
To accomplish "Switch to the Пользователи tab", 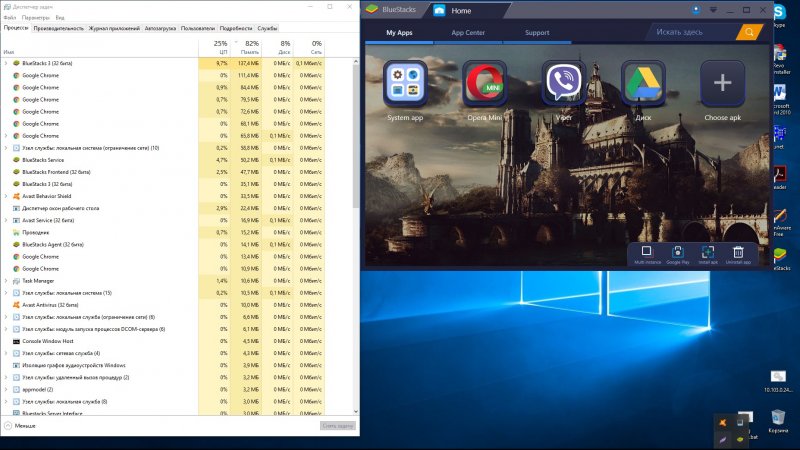I will (197, 29).
